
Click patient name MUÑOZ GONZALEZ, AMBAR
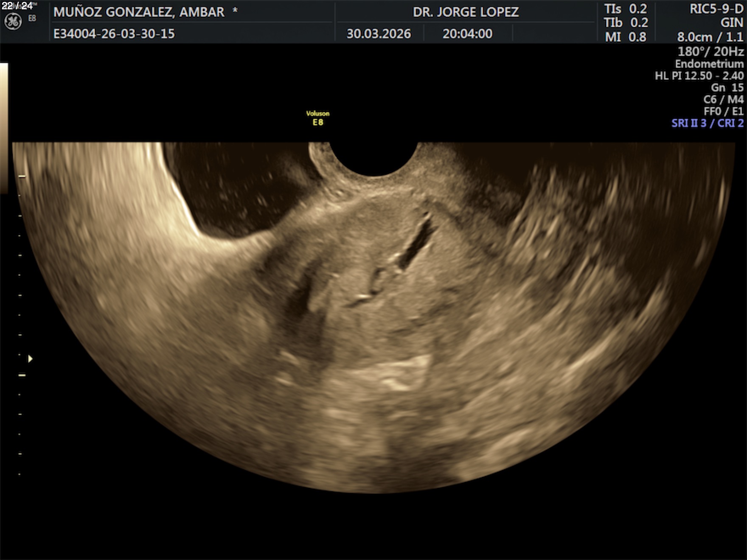(139, 12)
